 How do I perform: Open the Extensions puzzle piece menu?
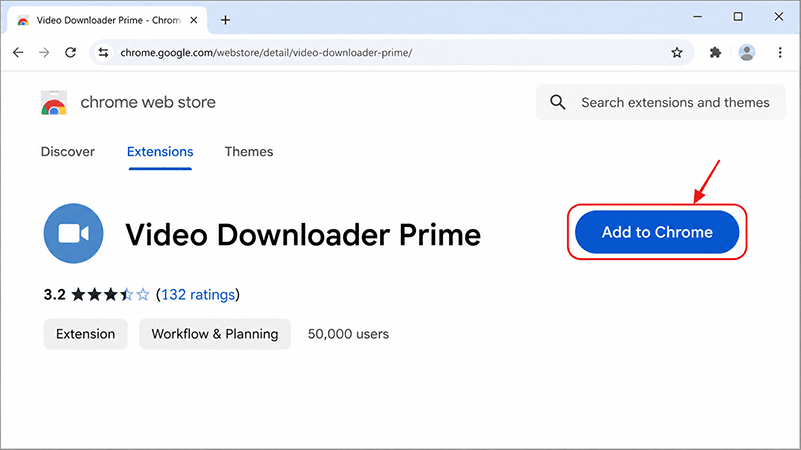click(x=715, y=52)
